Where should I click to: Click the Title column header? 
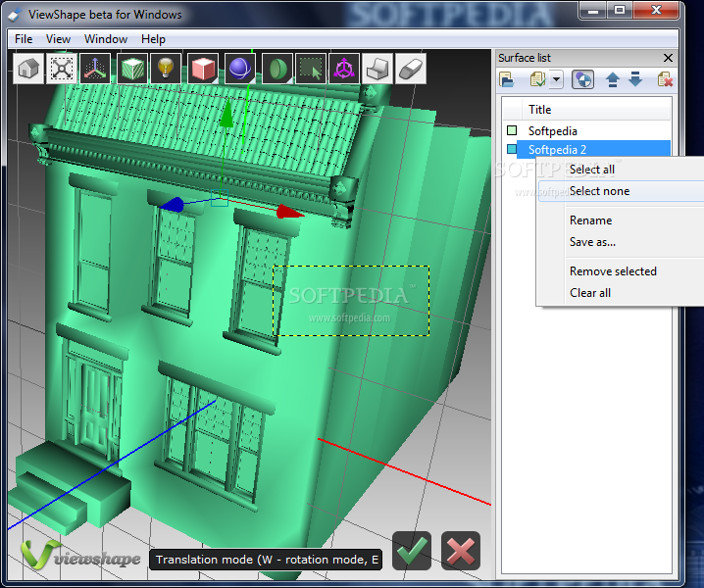click(597, 110)
